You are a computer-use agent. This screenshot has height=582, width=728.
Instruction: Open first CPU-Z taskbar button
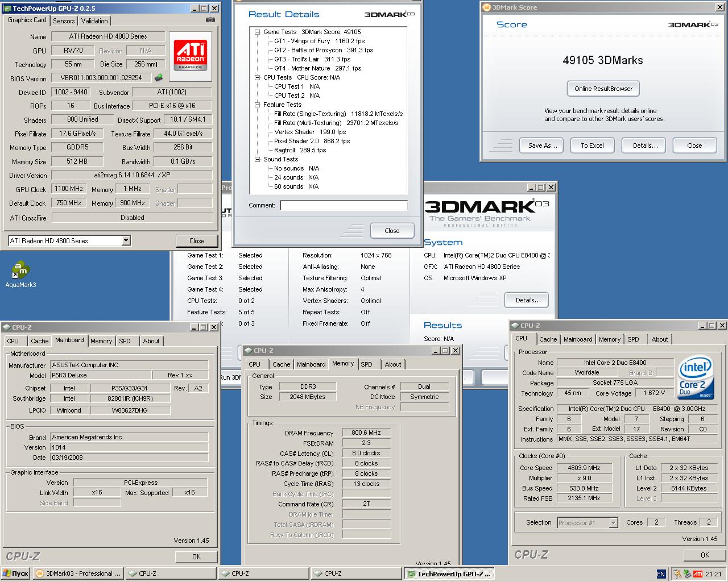coord(171,573)
